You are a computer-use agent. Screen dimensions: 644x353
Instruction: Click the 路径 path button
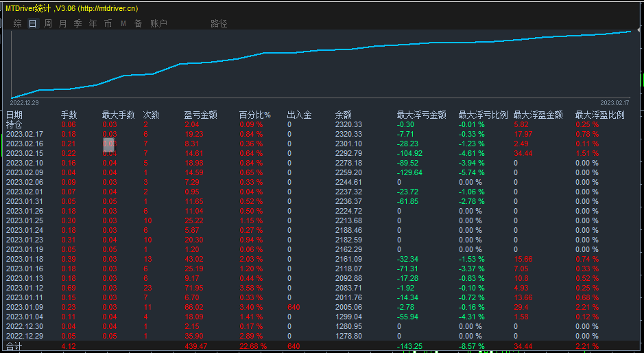pyautogui.click(x=219, y=23)
